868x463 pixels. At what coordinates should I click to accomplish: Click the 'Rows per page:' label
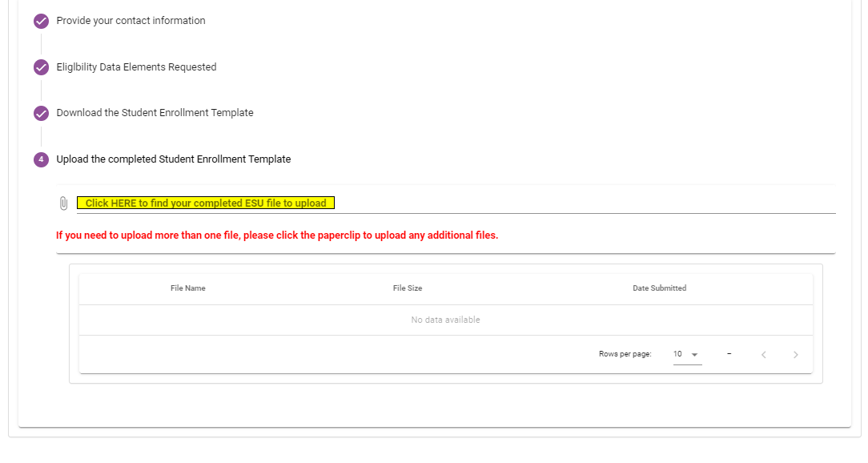625,354
